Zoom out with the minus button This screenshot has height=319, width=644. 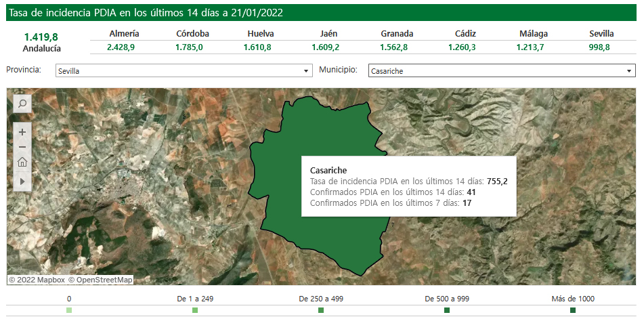pyautogui.click(x=22, y=147)
